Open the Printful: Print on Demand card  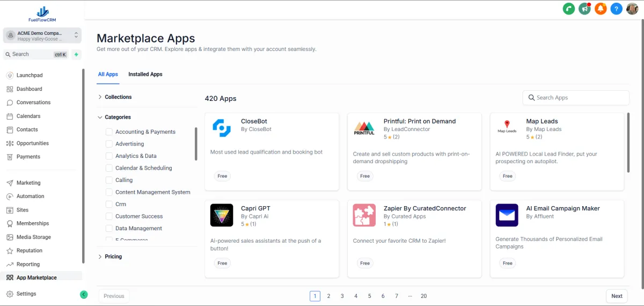(x=415, y=151)
